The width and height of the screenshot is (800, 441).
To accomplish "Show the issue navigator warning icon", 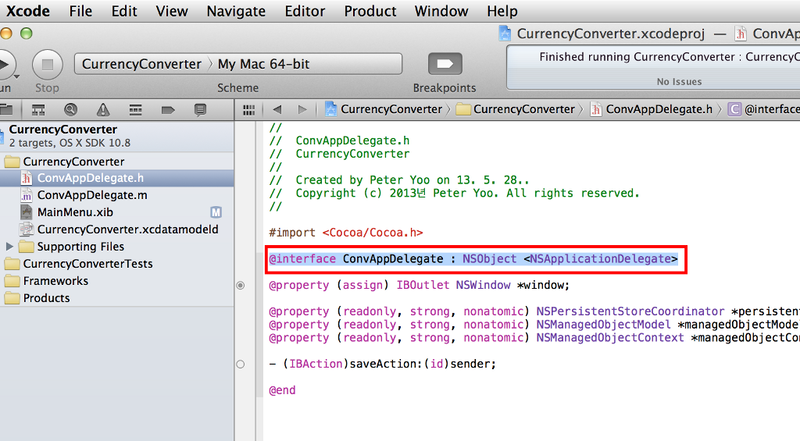I will tap(101, 108).
